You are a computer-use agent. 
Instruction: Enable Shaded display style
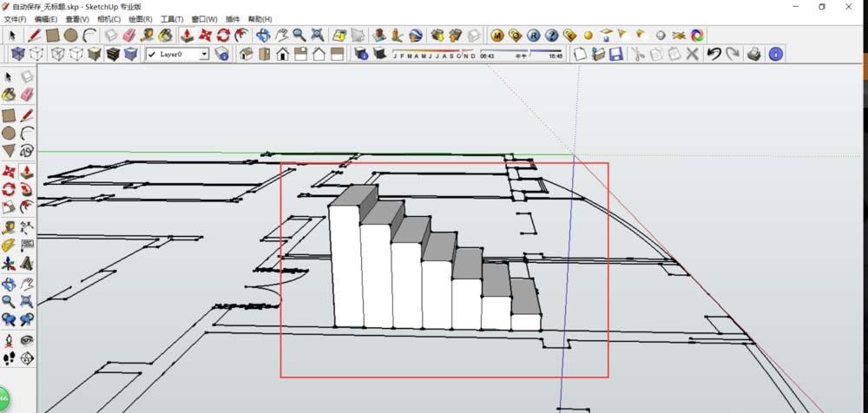pyautogui.click(x=94, y=54)
